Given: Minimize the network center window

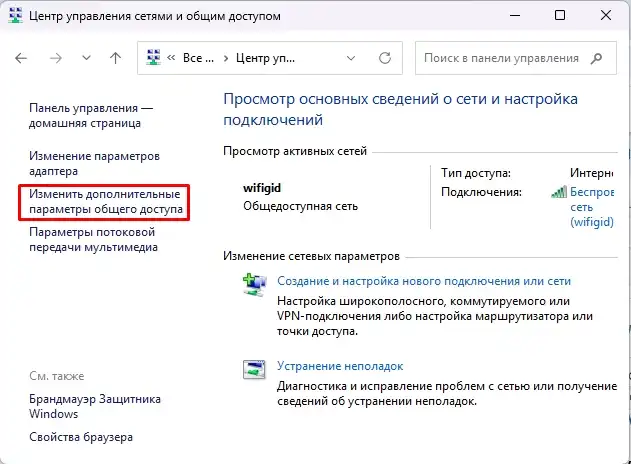Looking at the screenshot, I should (515, 15).
